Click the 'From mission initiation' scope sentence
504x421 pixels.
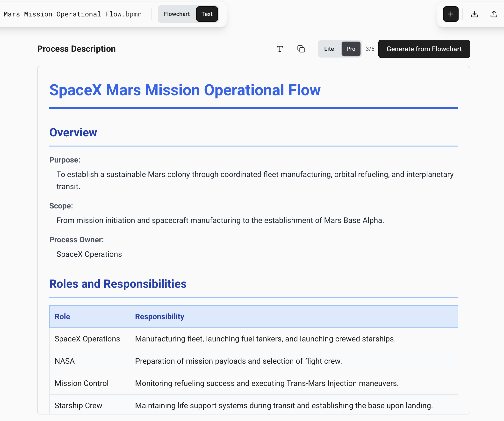pos(220,220)
